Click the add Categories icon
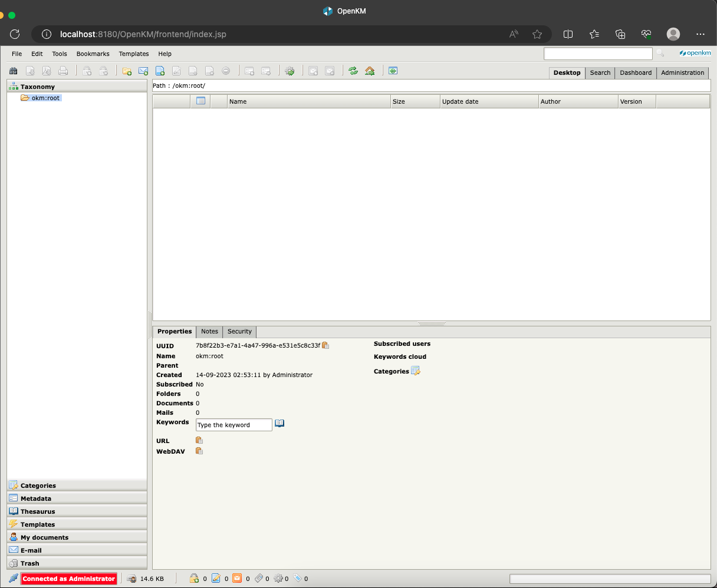Image resolution: width=717 pixels, height=588 pixels. pyautogui.click(x=416, y=371)
